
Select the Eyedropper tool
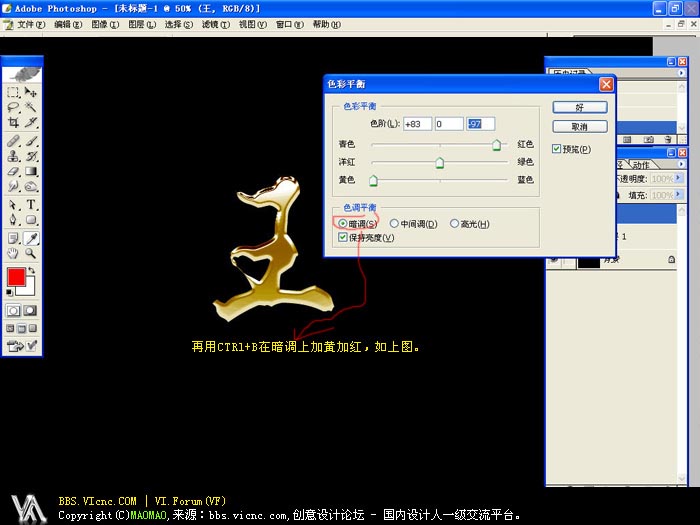tap(31, 238)
